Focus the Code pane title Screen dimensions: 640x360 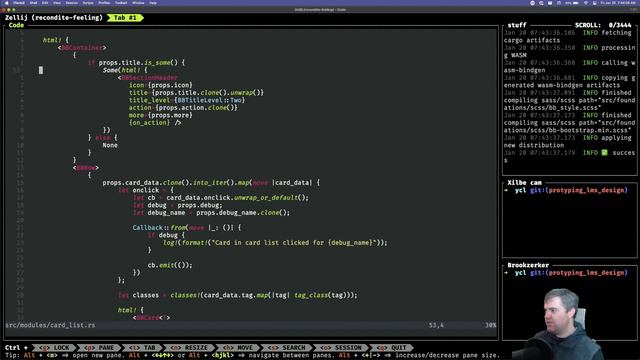coord(16,25)
